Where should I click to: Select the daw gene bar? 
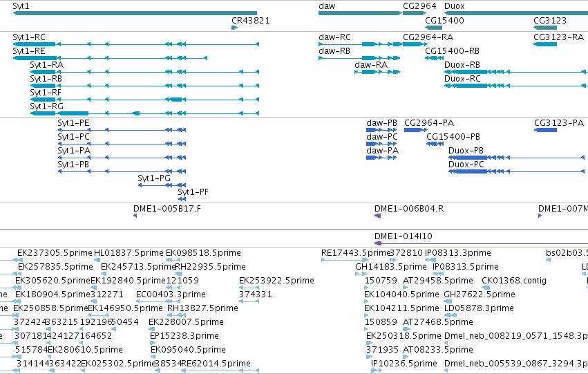(361, 13)
